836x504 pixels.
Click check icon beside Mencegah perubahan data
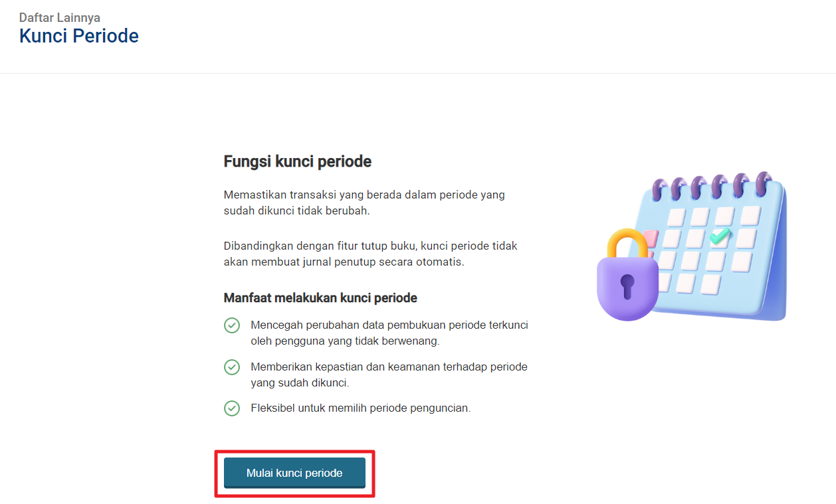coord(231,325)
